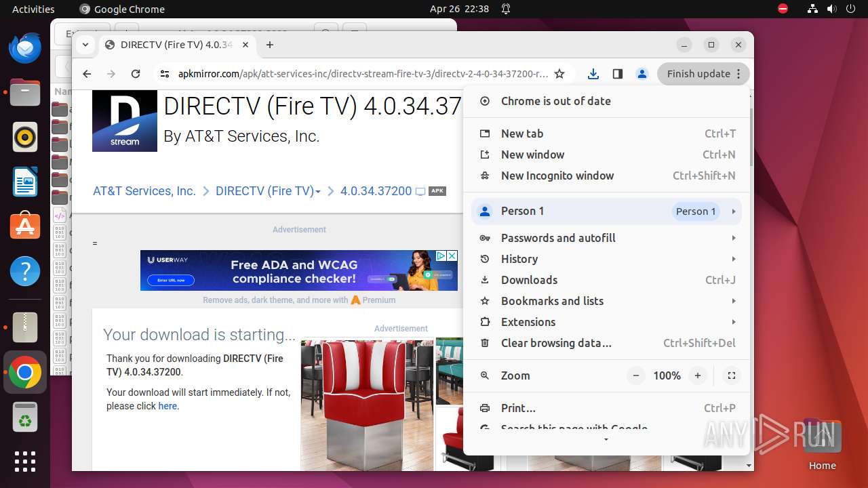This screenshot has width=868, height=488.
Task: Decrease zoom with the minus button
Action: [635, 375]
